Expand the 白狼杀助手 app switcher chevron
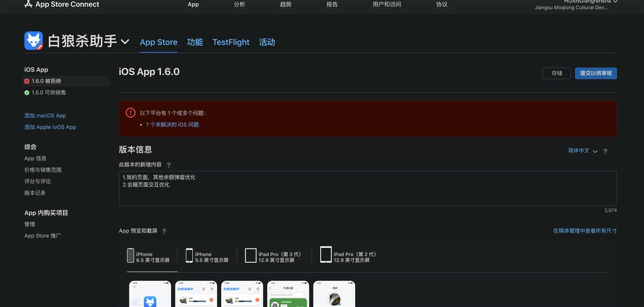 [x=125, y=42]
